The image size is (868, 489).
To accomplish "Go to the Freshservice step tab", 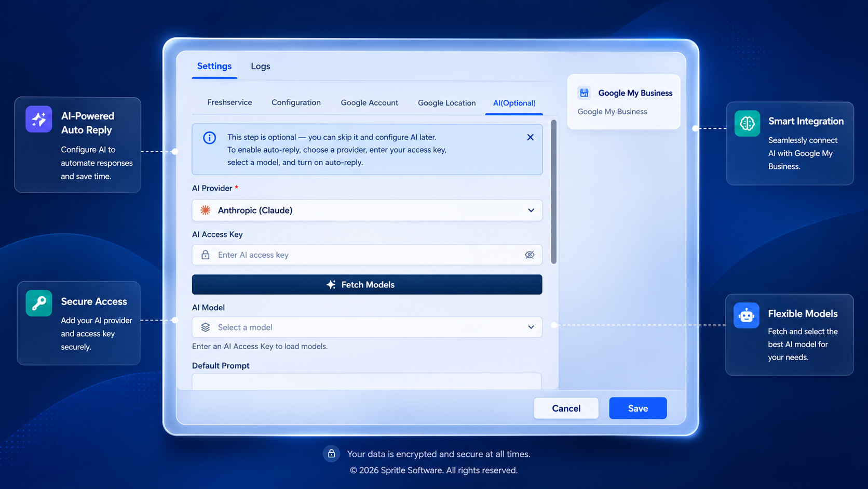I will click(229, 102).
